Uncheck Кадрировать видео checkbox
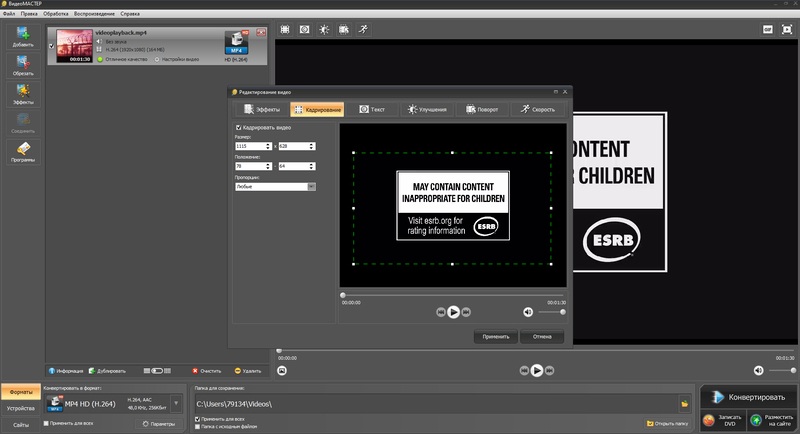The image size is (800, 434). pyautogui.click(x=238, y=127)
